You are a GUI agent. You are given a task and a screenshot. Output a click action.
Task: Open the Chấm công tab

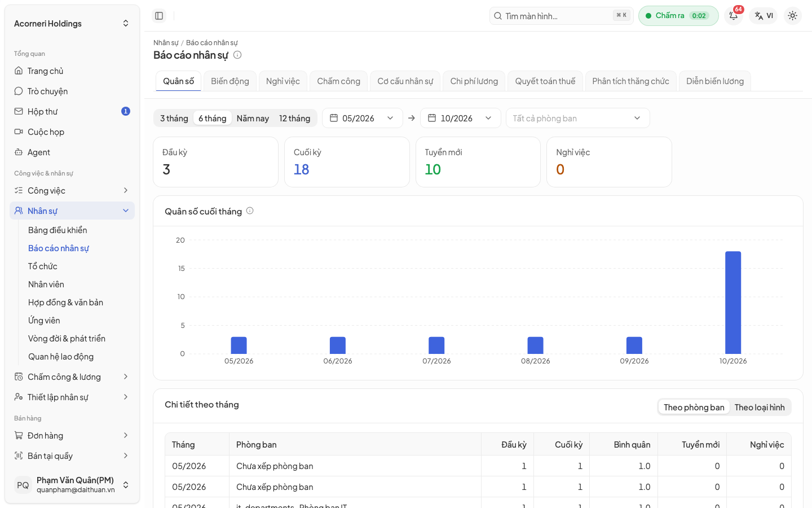(x=338, y=81)
